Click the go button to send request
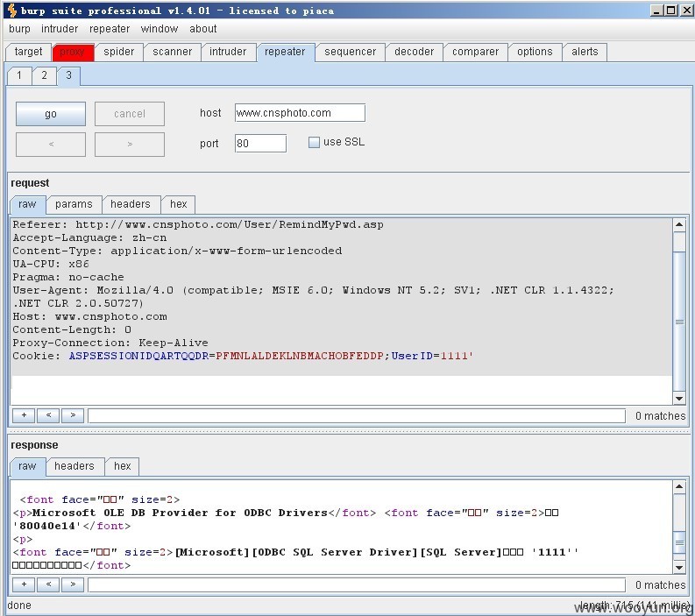 tap(51, 114)
